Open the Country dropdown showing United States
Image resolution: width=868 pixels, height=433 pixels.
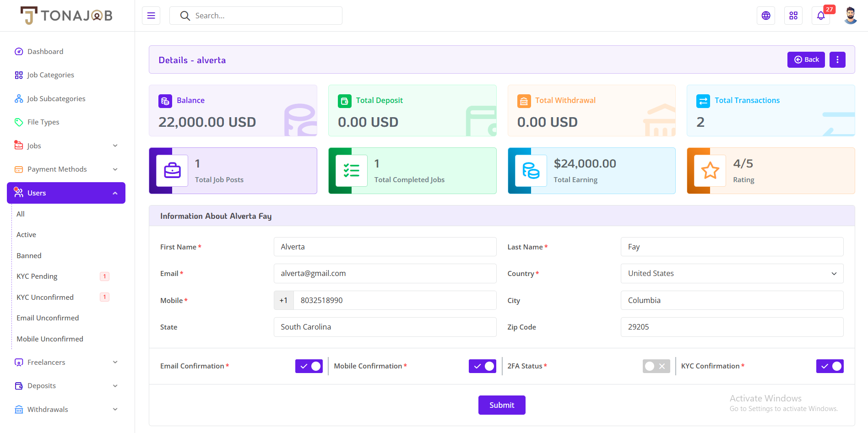point(732,273)
